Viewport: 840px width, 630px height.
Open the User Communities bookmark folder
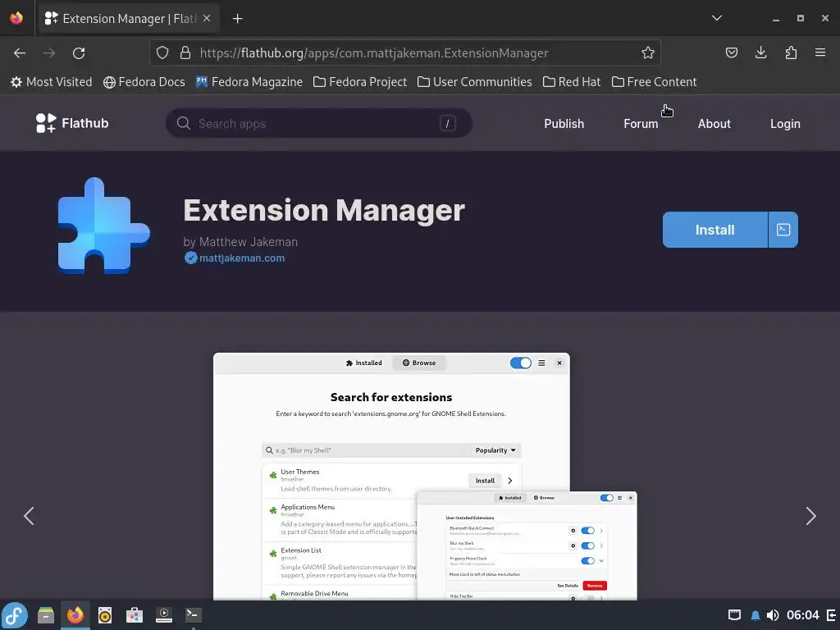point(475,82)
